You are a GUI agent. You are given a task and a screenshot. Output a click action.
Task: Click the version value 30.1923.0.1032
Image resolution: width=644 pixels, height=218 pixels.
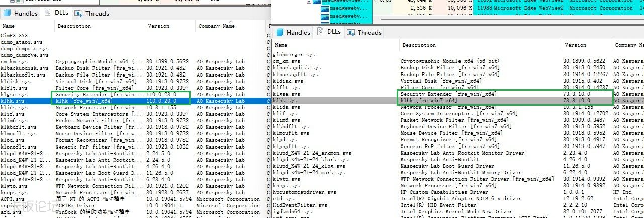pos(168,147)
